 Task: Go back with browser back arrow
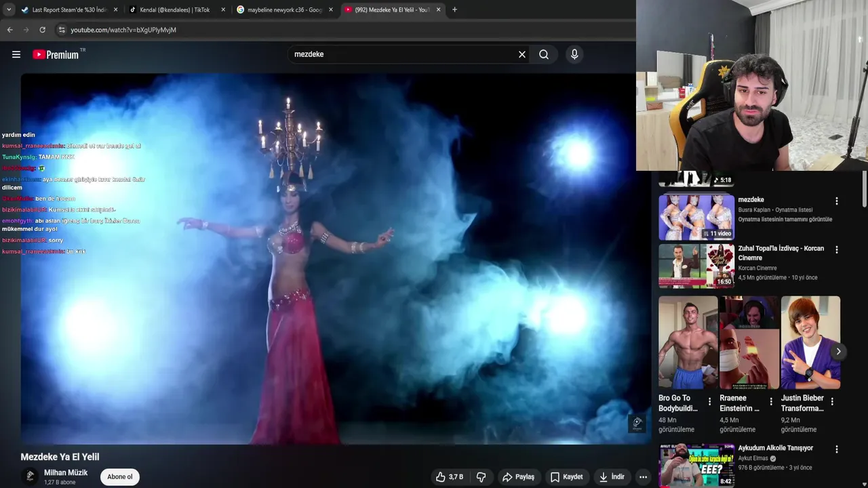tap(9, 30)
